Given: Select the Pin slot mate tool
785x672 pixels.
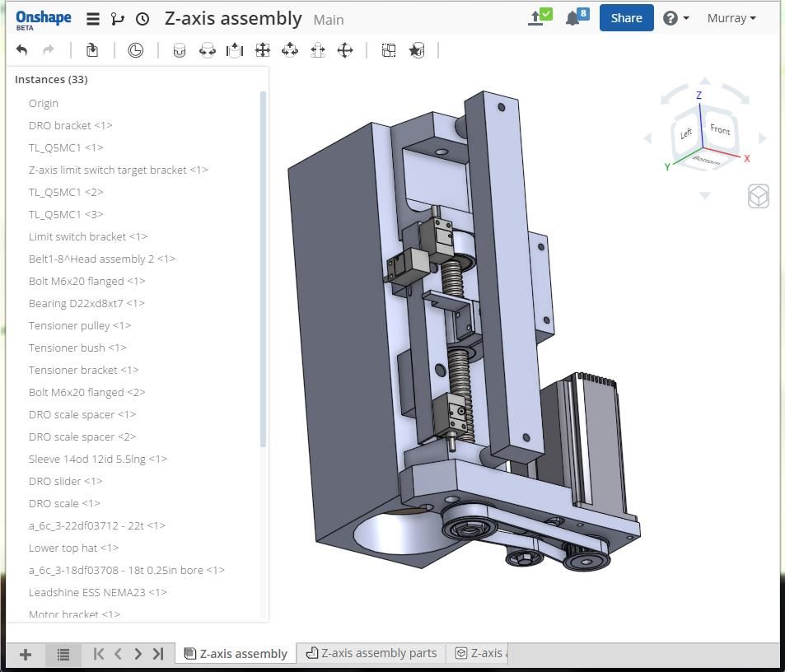Looking at the screenshot, I should (317, 50).
